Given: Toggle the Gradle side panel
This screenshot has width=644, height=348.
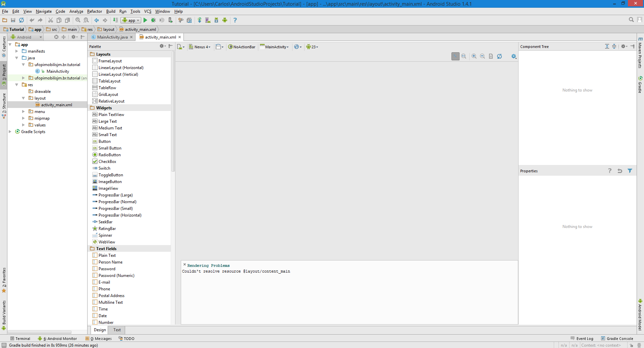Looking at the screenshot, I should coord(640,84).
